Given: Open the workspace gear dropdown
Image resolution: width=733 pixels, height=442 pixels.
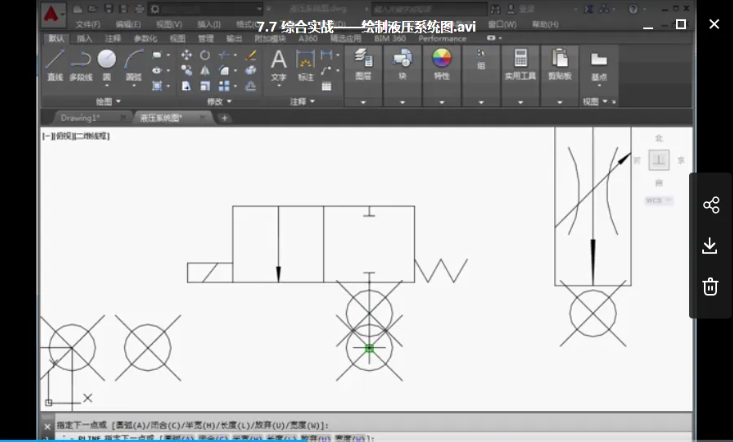Looking at the screenshot, I should [207, 9].
